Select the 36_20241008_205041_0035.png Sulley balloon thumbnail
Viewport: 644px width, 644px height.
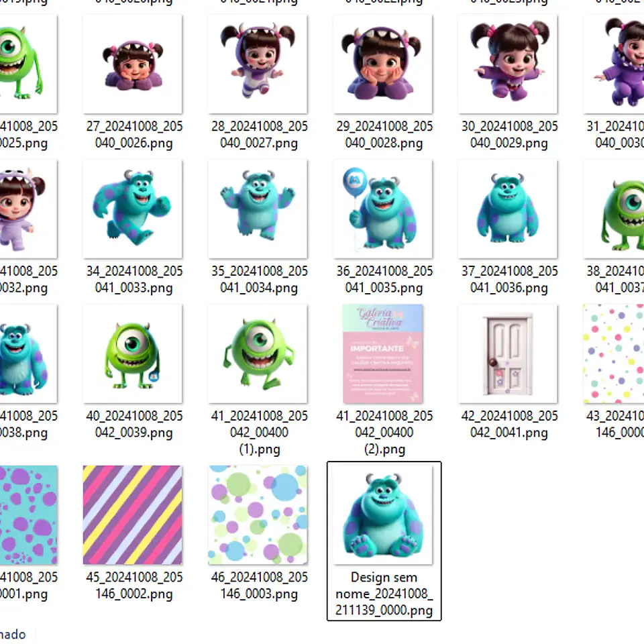(x=383, y=209)
